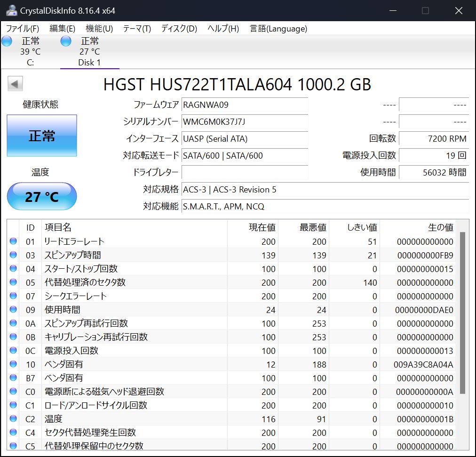The width and height of the screenshot is (476, 457).
Task: Click status icon of attribute 0A スピンアップ再試行回数
Action: coord(13,323)
